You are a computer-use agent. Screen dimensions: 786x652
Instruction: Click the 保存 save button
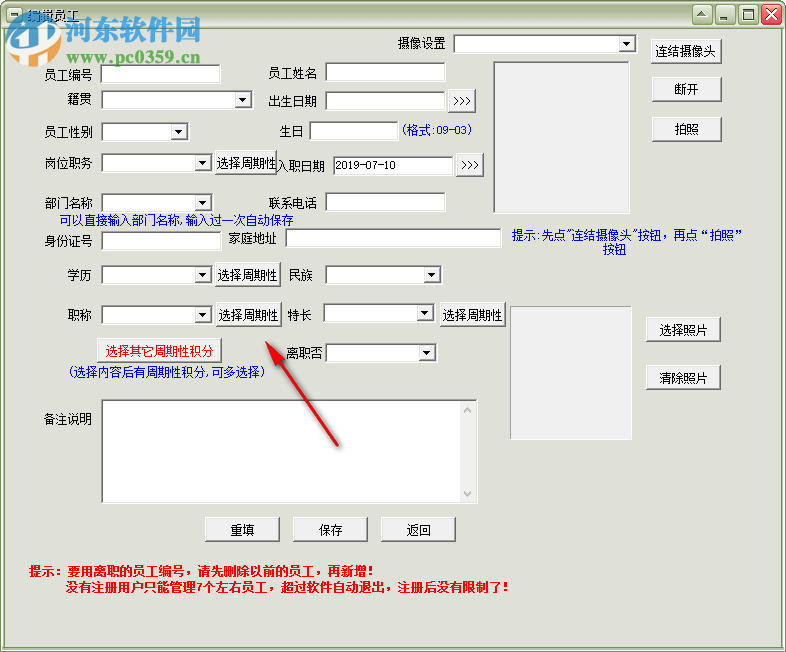pos(330,530)
